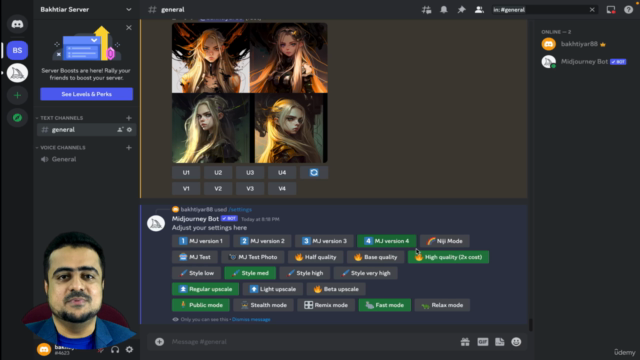Select Style low

(x=196, y=273)
